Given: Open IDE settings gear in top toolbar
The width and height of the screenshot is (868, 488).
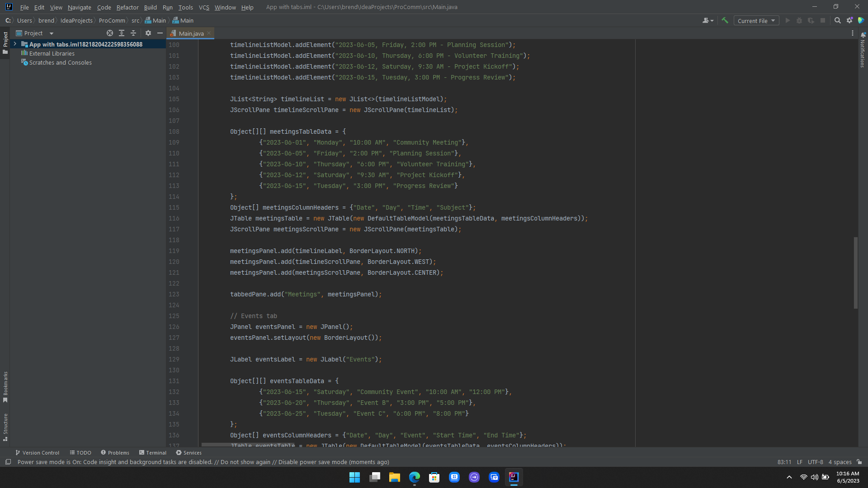Looking at the screenshot, I should click(x=849, y=20).
